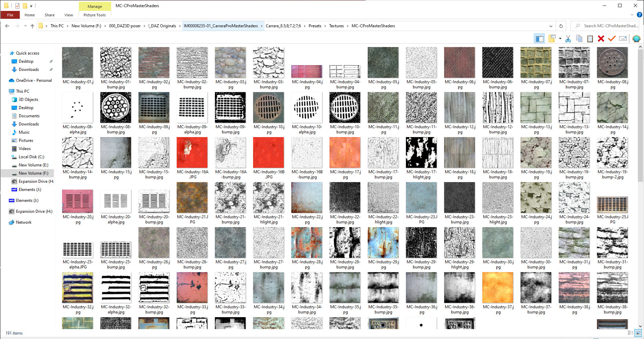Open Music folder in the sidebar
Screen dimensions: 644x339
24,132
